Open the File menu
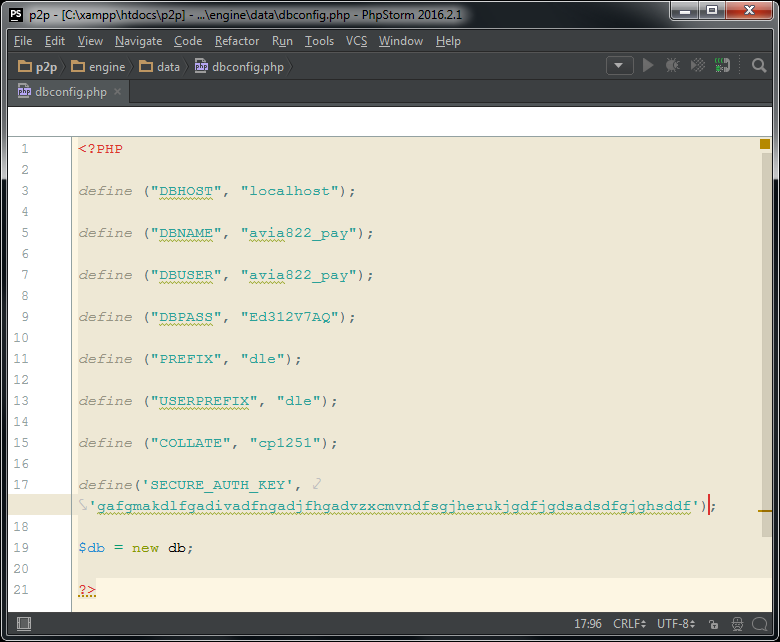The width and height of the screenshot is (780, 642). (23, 41)
